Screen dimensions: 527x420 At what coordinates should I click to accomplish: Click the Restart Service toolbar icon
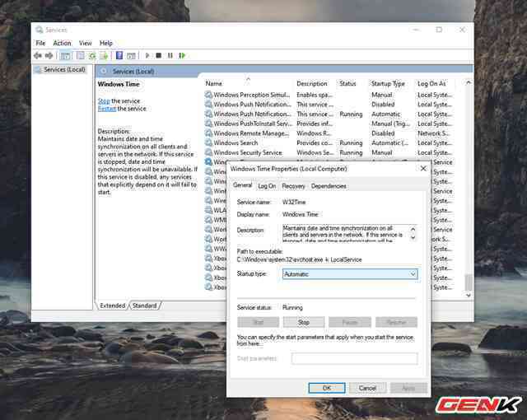click(182, 55)
